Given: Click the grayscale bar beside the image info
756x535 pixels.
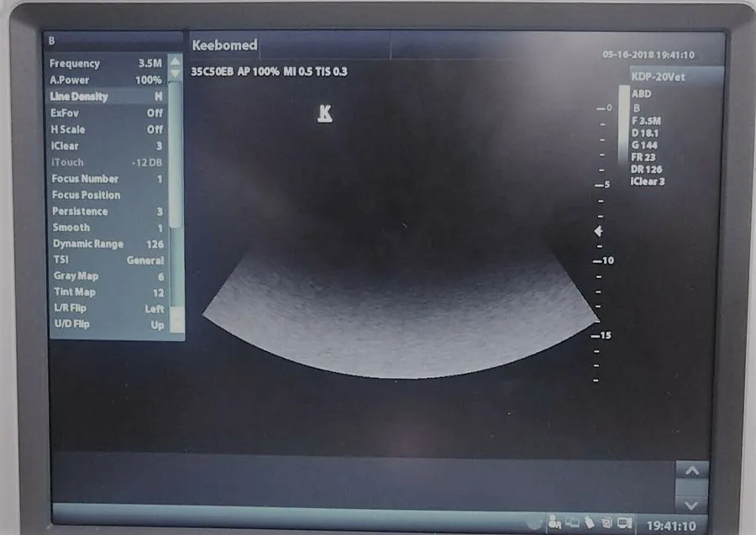Looking at the screenshot, I should (x=624, y=124).
